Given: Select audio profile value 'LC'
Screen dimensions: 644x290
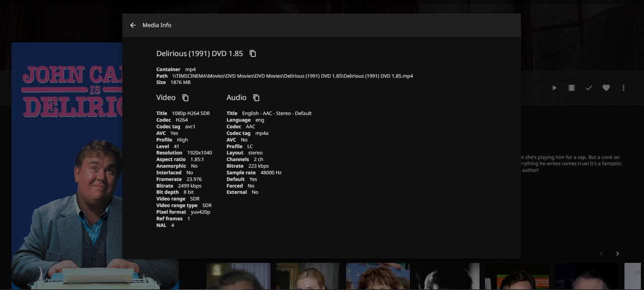Looking at the screenshot, I should (250, 147).
